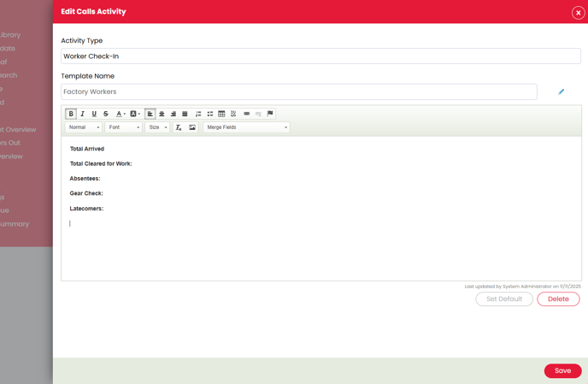Insert a numbered list
588x384 pixels.
(x=198, y=114)
